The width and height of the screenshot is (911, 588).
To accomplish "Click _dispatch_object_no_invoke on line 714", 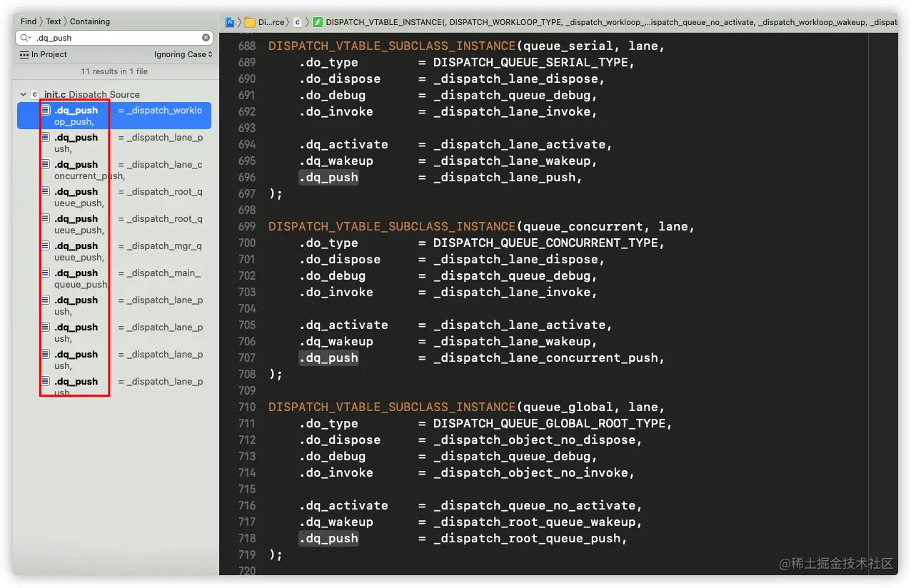I will [x=530, y=473].
